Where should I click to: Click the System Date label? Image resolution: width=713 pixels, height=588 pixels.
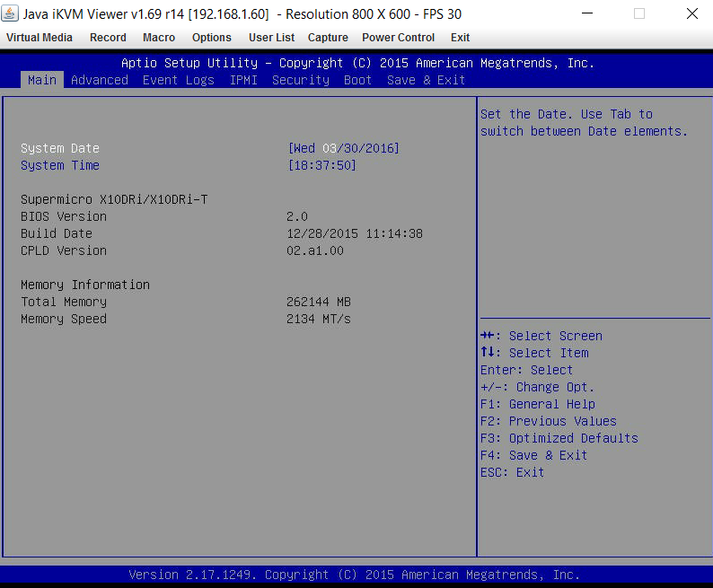[x=60, y=148]
